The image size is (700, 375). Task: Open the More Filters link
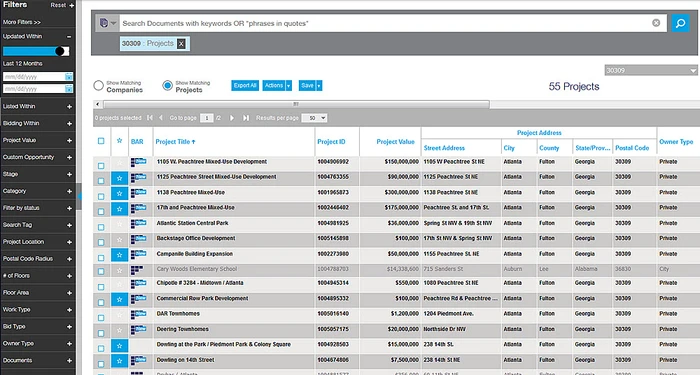point(21,22)
